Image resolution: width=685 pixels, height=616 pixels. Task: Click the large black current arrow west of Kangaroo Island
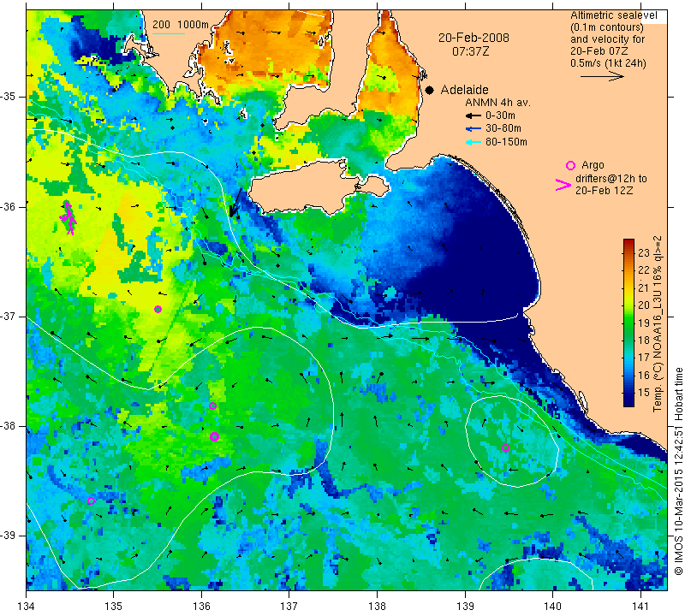pos(235,203)
